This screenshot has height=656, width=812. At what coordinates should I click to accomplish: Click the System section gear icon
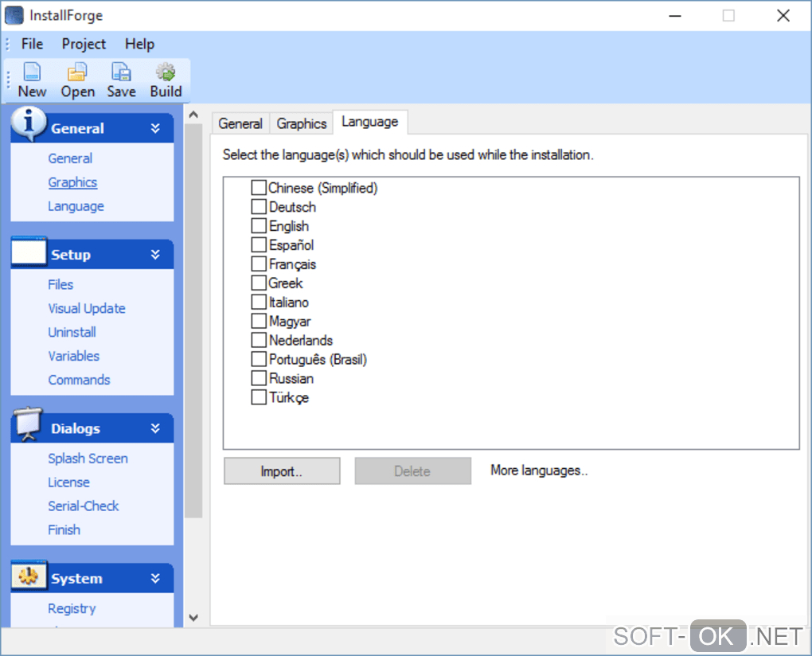click(29, 576)
